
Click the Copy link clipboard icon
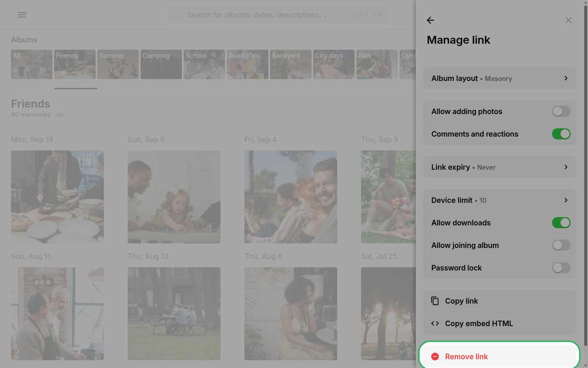[x=435, y=301]
